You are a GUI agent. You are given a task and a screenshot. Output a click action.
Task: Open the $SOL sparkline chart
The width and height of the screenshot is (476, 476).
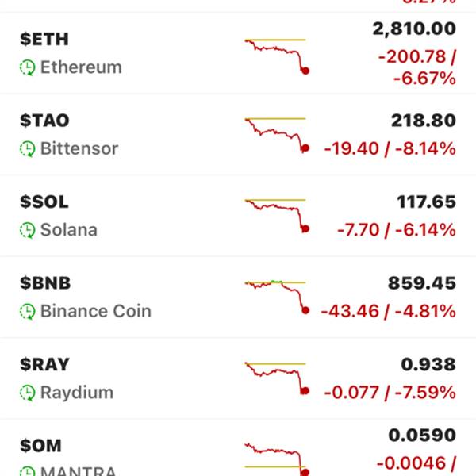pyautogui.click(x=276, y=215)
